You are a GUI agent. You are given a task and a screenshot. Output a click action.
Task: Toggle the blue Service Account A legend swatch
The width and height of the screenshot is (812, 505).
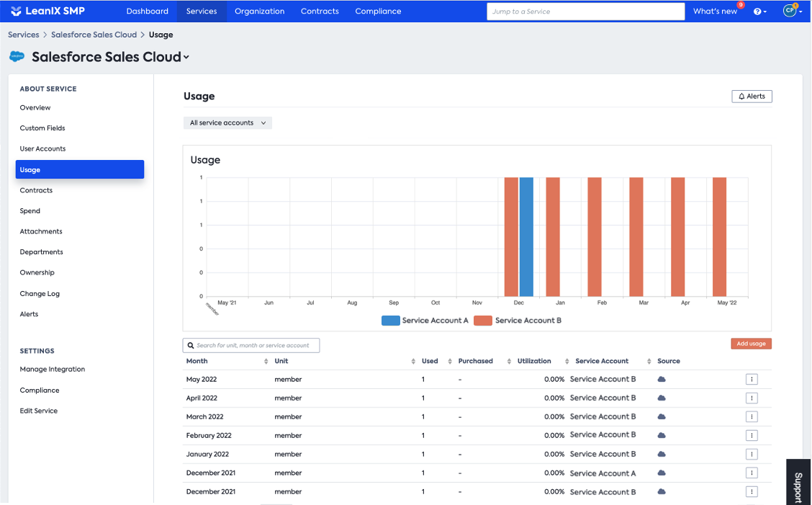(x=390, y=321)
